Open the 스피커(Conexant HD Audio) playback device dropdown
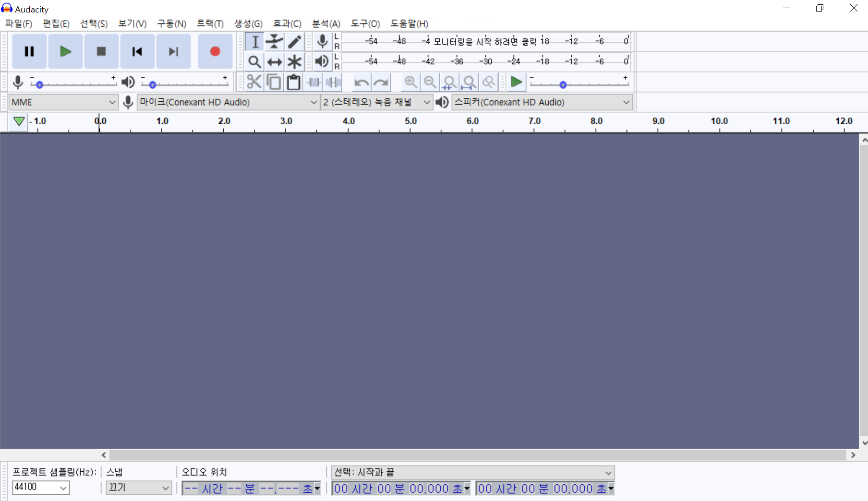The width and height of the screenshot is (868, 501). tap(542, 102)
